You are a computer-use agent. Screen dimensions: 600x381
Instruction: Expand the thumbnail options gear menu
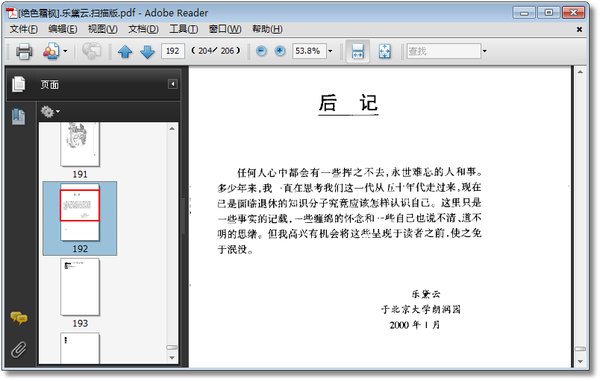50,112
